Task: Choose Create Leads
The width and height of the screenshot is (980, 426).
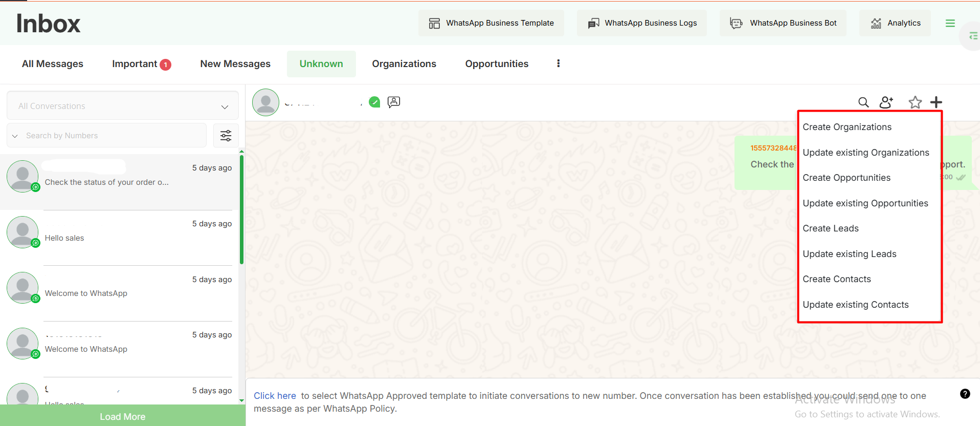Action: [x=831, y=228]
